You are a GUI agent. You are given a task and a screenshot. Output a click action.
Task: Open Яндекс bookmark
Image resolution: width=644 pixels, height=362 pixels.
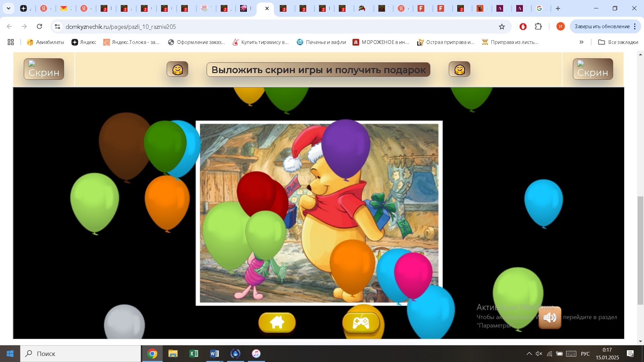[x=84, y=42]
